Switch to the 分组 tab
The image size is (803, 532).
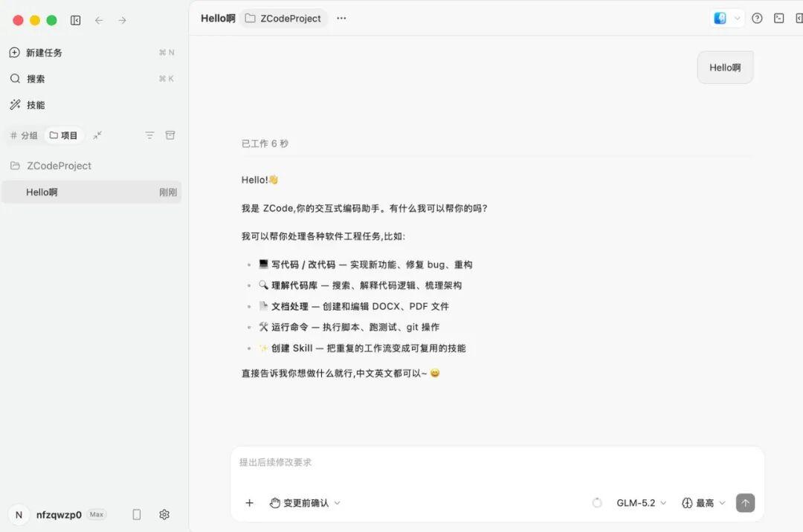[24, 135]
